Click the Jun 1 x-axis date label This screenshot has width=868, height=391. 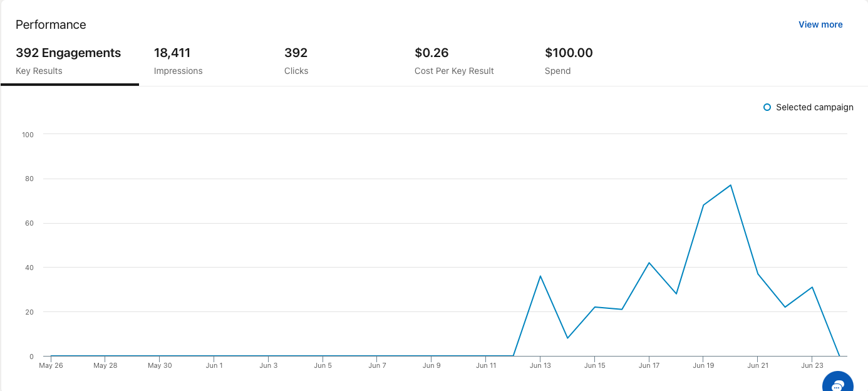214,365
